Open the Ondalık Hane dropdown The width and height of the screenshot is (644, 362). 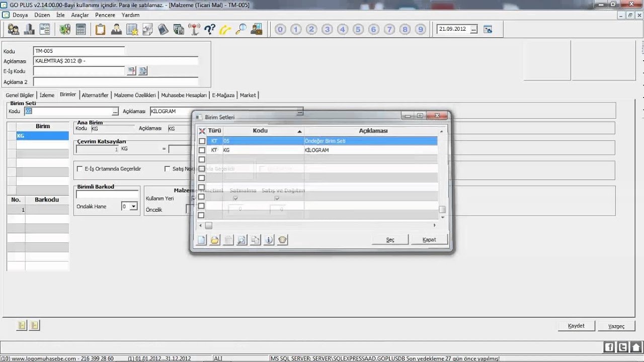133,207
